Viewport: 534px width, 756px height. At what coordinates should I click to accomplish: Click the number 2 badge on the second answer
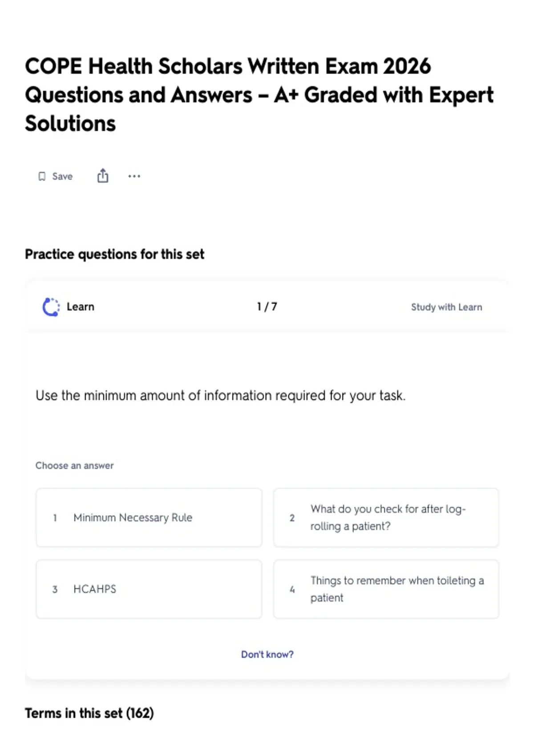tap(292, 518)
